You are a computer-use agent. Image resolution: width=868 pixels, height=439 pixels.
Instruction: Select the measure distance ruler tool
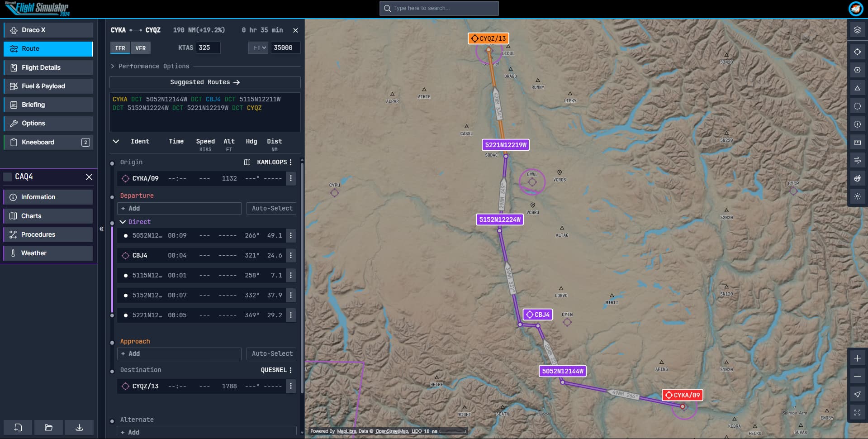(857, 142)
